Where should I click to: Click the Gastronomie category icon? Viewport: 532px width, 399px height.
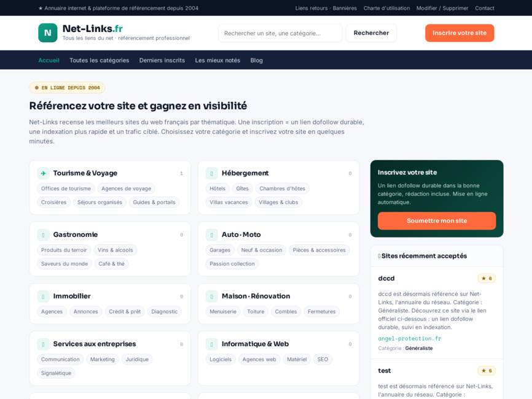click(43, 234)
